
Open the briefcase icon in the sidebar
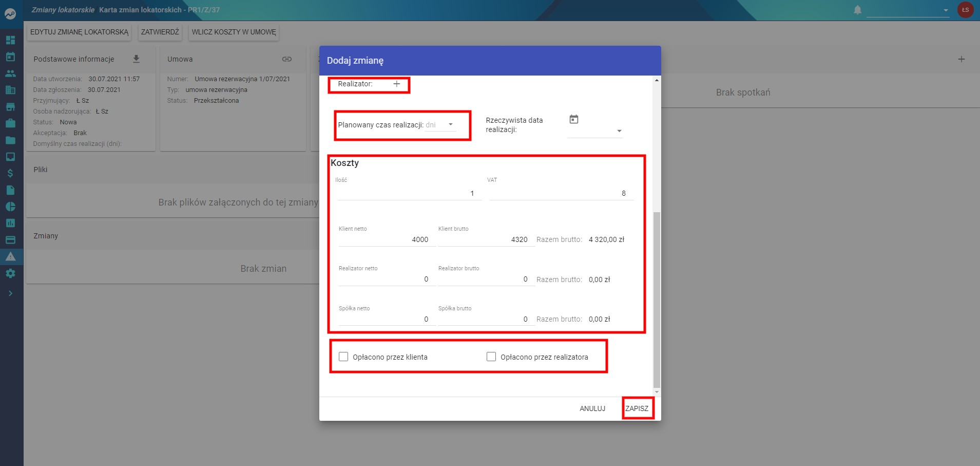click(x=10, y=123)
